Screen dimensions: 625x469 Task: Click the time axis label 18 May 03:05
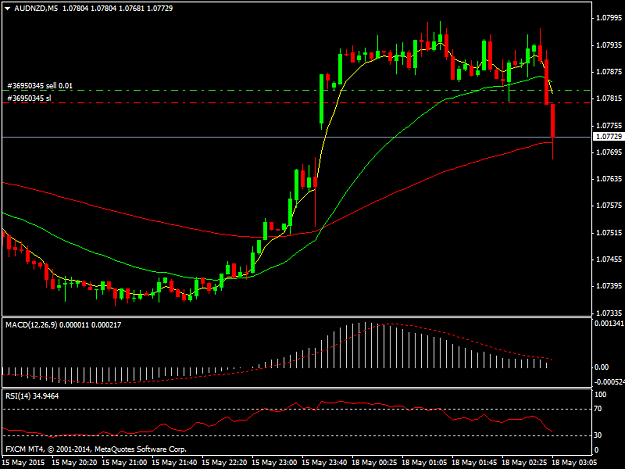(575, 463)
